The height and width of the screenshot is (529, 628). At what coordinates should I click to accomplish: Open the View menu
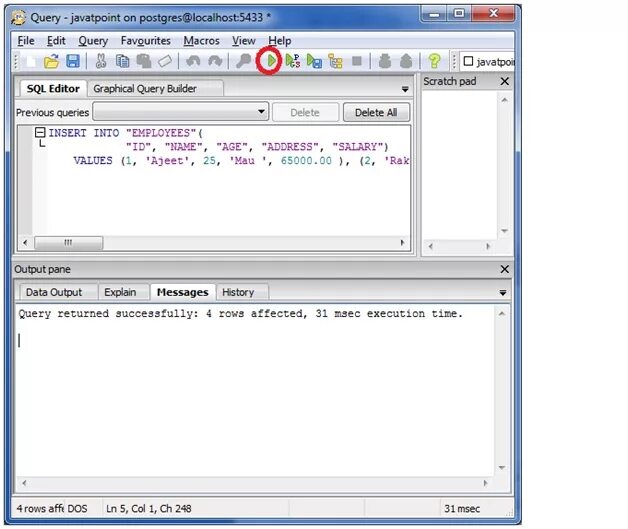[244, 41]
